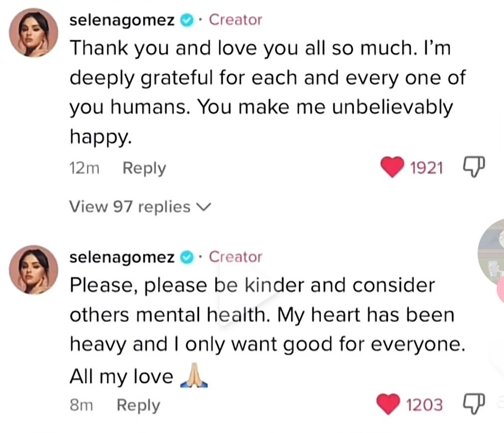This screenshot has width=504, height=433.
Task: Open the profile picture beside the 8m comment
Action: click(x=33, y=269)
